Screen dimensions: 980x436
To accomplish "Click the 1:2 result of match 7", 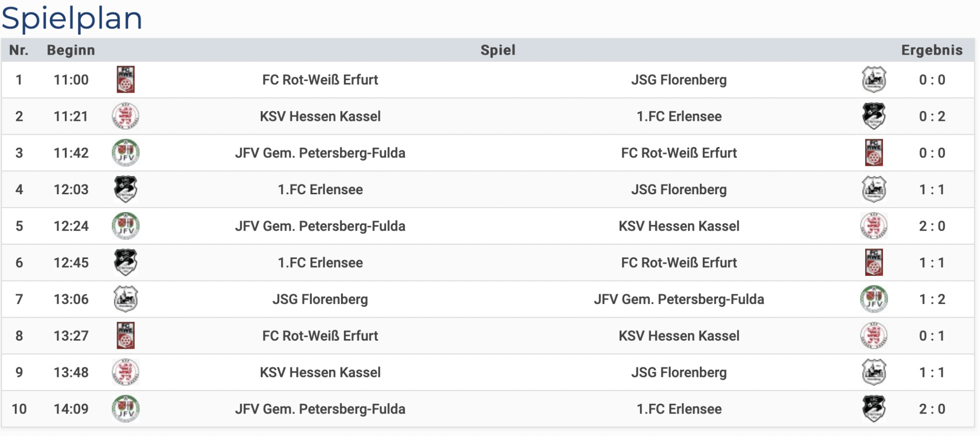I will (932, 299).
